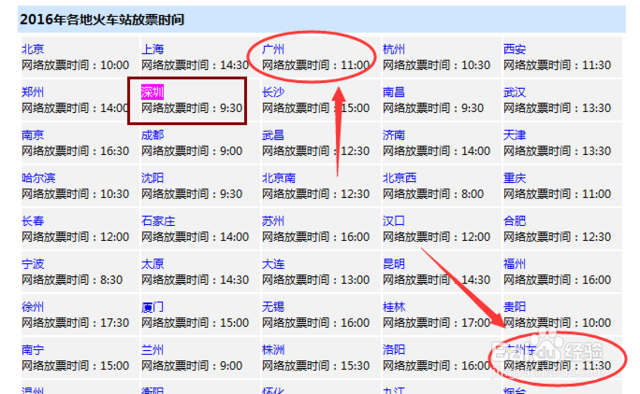The height and width of the screenshot is (394, 640).
Task: Click 武汉's release time text 13:30
Action: point(596,108)
